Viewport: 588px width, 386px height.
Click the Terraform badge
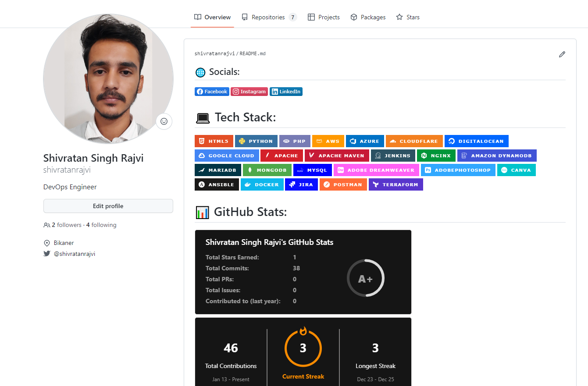pos(396,184)
